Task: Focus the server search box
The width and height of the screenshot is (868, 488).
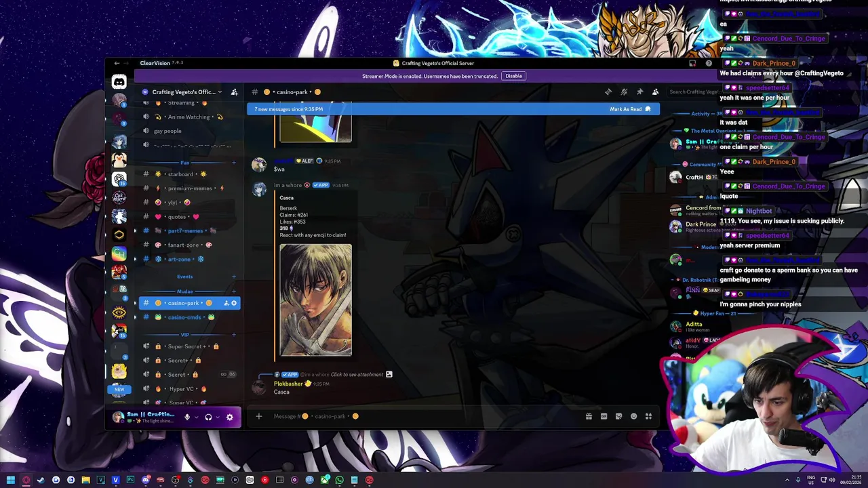Action: [694, 92]
